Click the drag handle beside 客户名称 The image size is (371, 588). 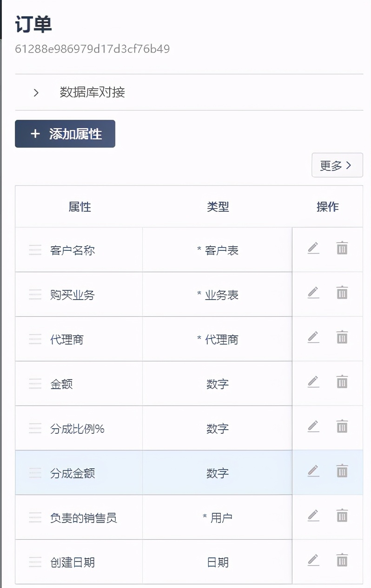coord(35,250)
